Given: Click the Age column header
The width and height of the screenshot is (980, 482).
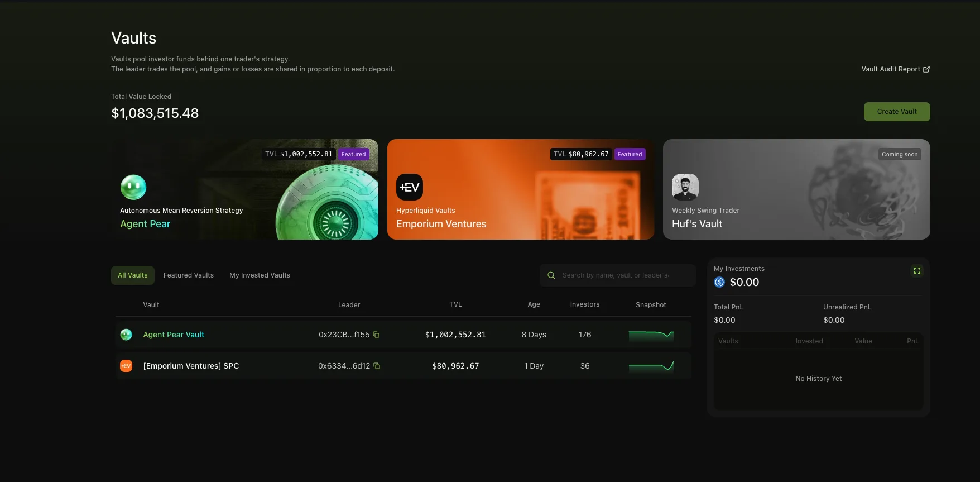Looking at the screenshot, I should [x=534, y=304].
